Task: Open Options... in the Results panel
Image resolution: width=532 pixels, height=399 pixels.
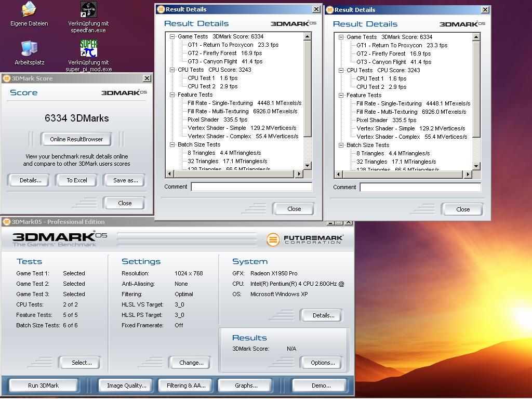Action: (x=322, y=362)
